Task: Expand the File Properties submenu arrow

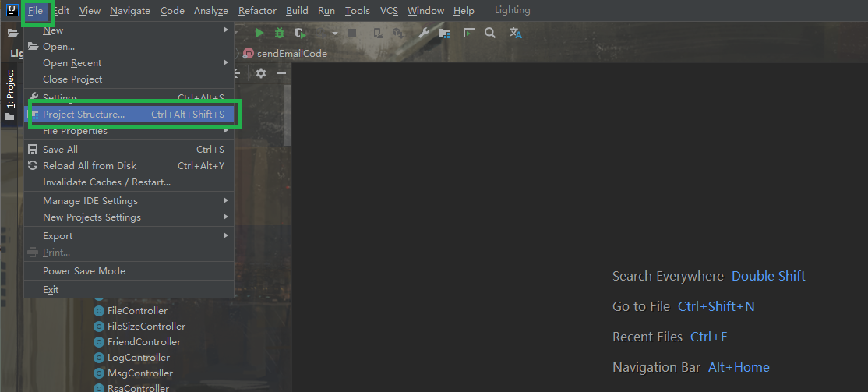Action: [x=226, y=131]
